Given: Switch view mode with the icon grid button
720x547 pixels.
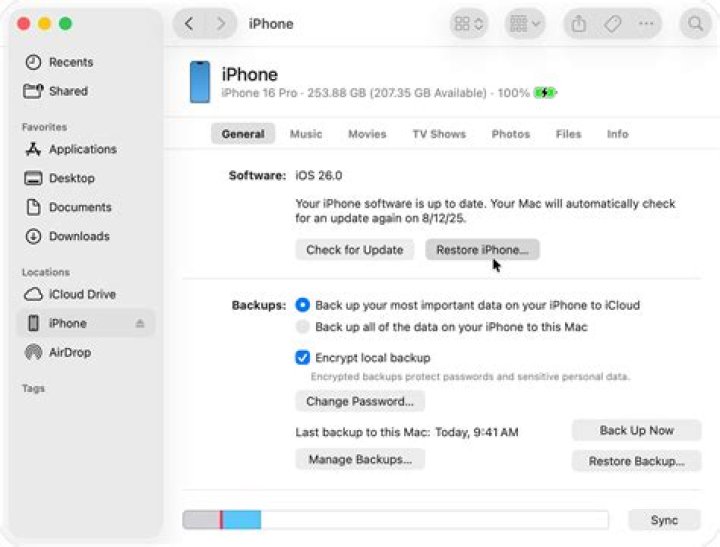Looking at the screenshot, I should (468, 23).
